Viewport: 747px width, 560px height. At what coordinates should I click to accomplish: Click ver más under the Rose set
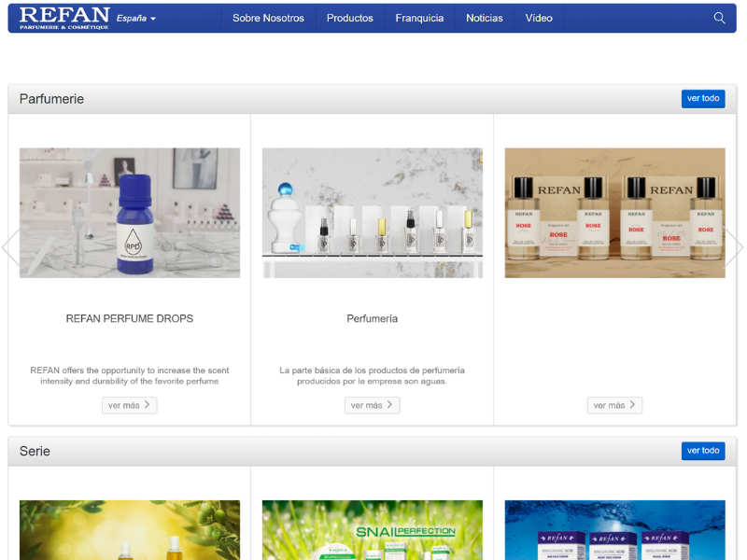tap(614, 405)
